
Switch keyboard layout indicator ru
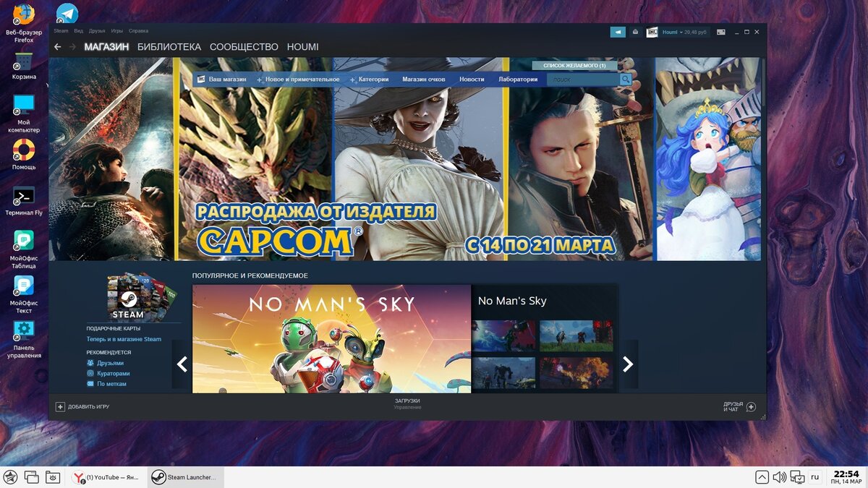click(x=814, y=477)
